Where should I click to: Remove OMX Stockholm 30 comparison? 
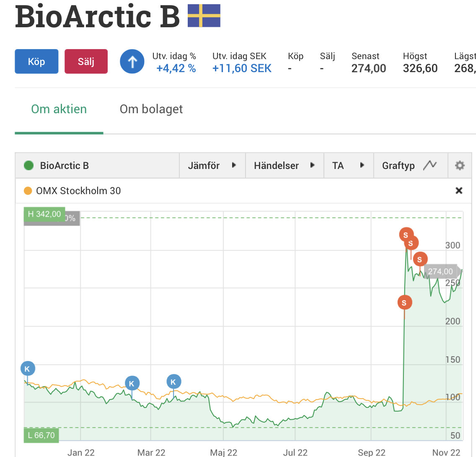(459, 191)
